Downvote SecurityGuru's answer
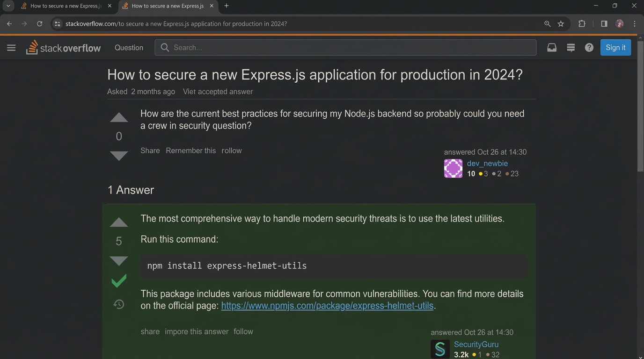This screenshot has height=359, width=644. point(118,260)
